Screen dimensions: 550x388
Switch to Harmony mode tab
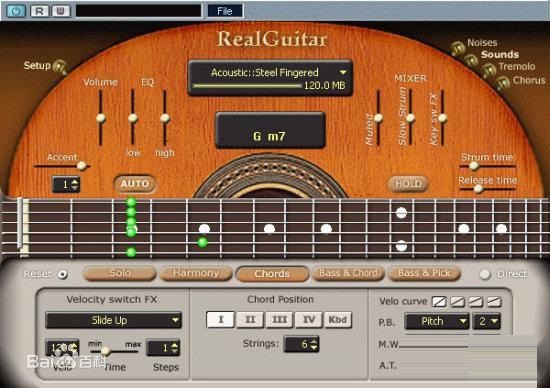click(196, 273)
